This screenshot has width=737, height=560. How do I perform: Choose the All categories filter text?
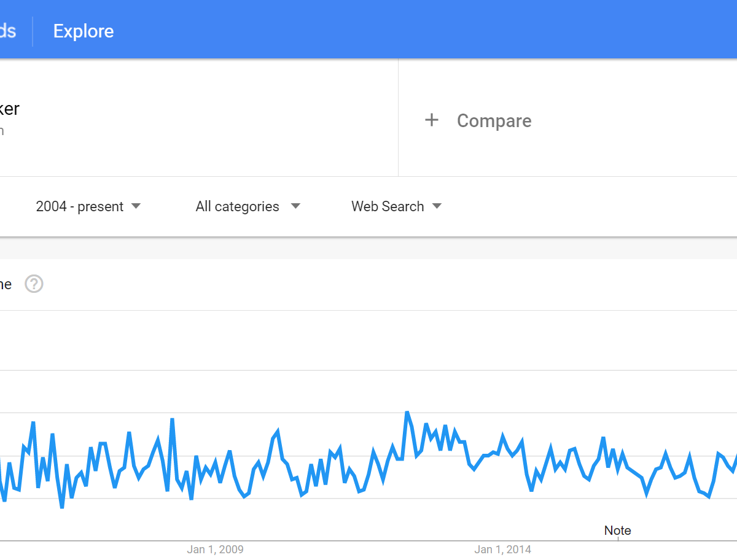237,206
